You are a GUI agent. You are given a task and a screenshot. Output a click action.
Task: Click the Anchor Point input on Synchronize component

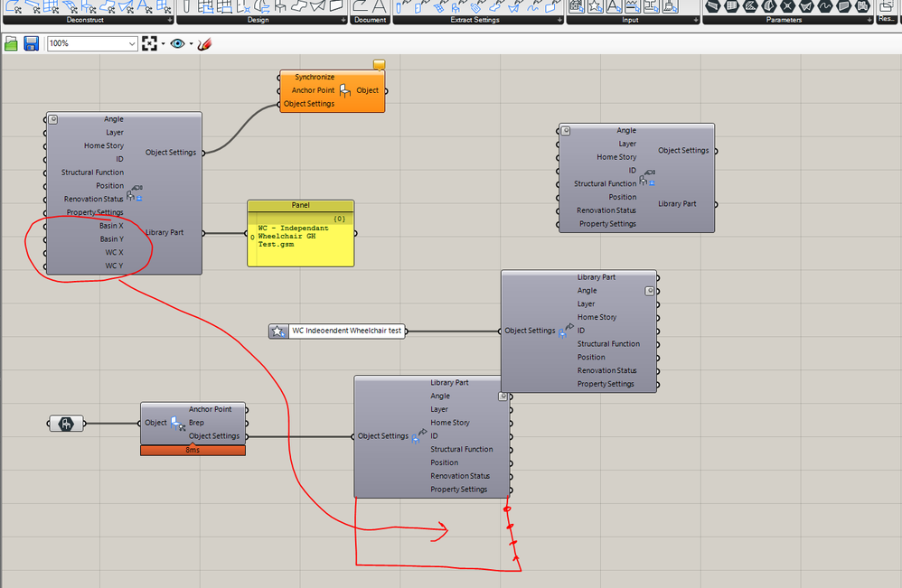pos(313,90)
